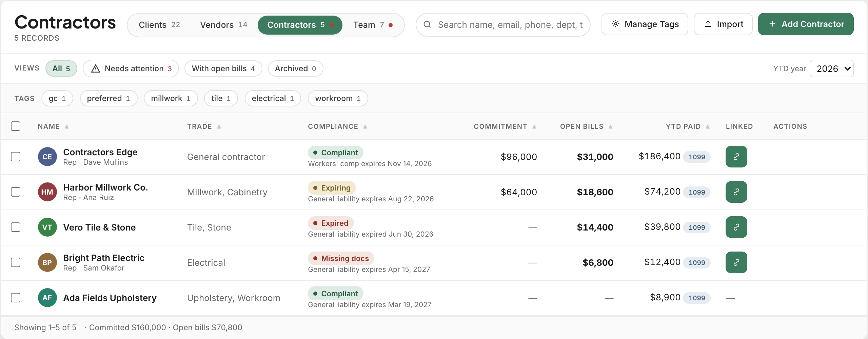This screenshot has height=339, width=868.
Task: Click the VT avatar of Vero Tile
Action: (x=47, y=227)
